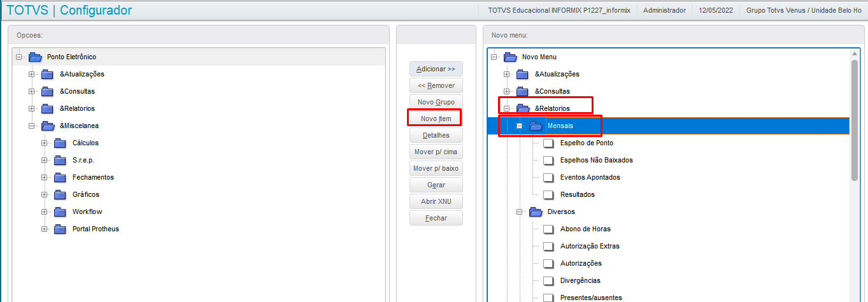Screen dimensions: 868x302
Task: Collapse the Novo Menu root node
Action: (494, 57)
